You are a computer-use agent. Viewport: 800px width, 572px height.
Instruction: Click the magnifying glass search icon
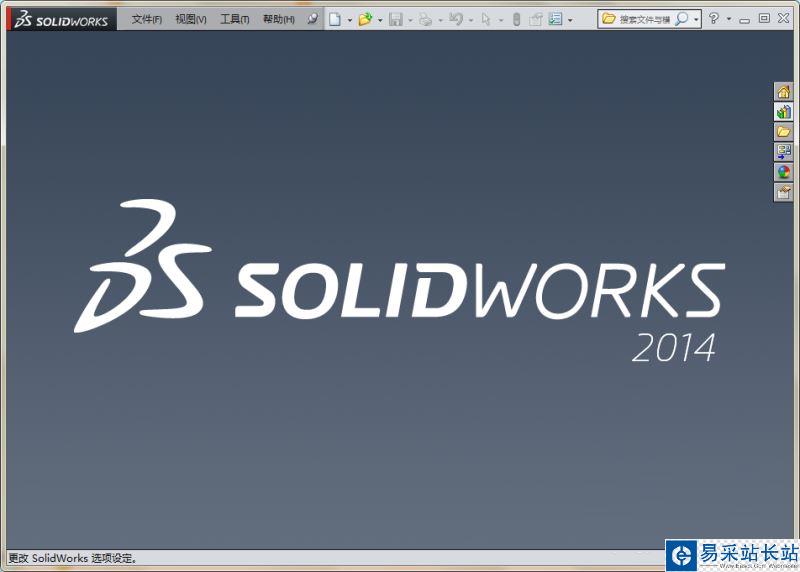coord(682,19)
